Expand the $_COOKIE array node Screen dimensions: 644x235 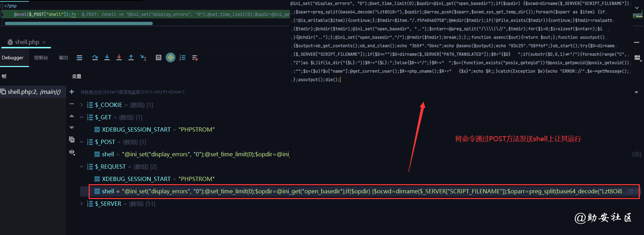[x=82, y=105]
